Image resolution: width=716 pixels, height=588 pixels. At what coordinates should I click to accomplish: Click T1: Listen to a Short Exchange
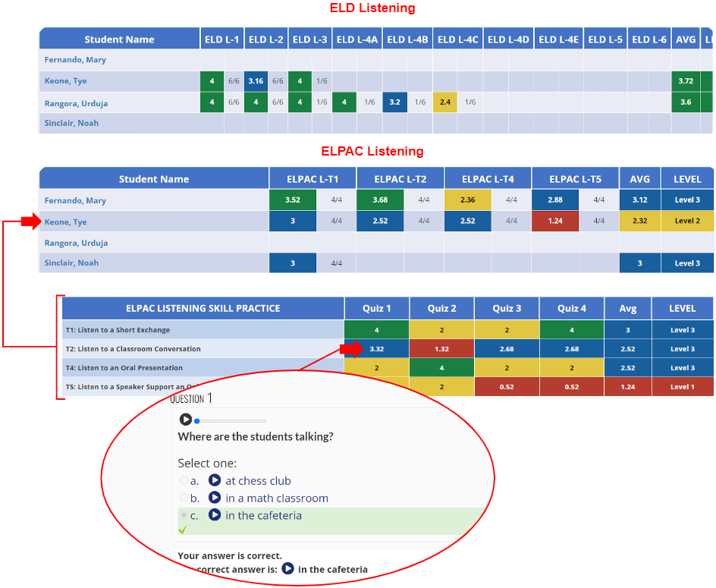click(118, 330)
